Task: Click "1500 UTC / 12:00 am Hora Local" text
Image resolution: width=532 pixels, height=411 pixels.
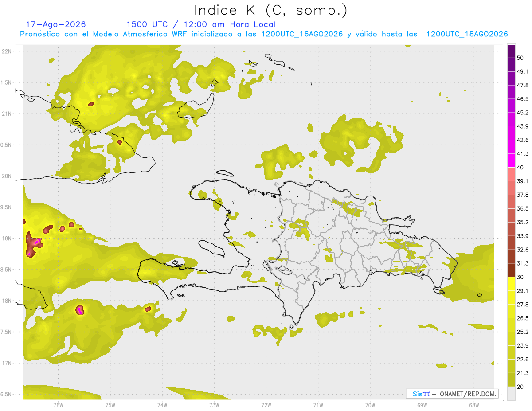Action: [x=201, y=24]
